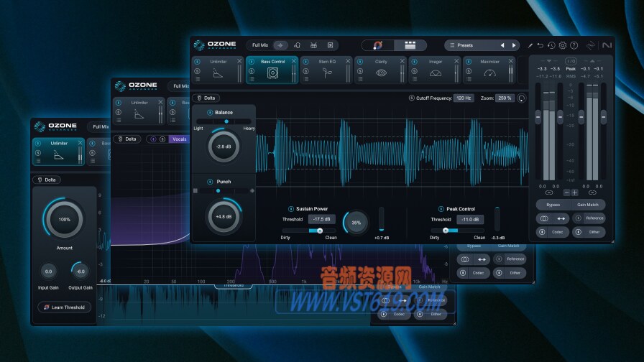Toggle Peak Control section on/off
Viewport: 644px width, 362px height.
441,209
